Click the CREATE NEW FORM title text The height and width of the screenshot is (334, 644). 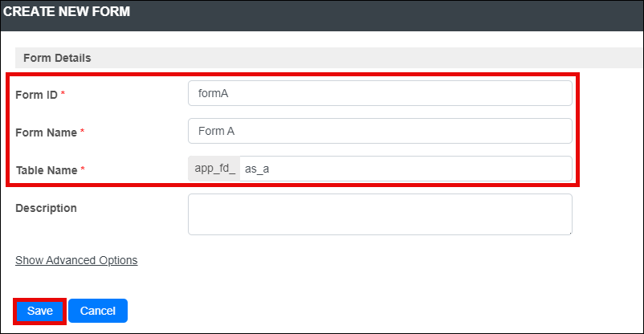pyautogui.click(x=67, y=11)
